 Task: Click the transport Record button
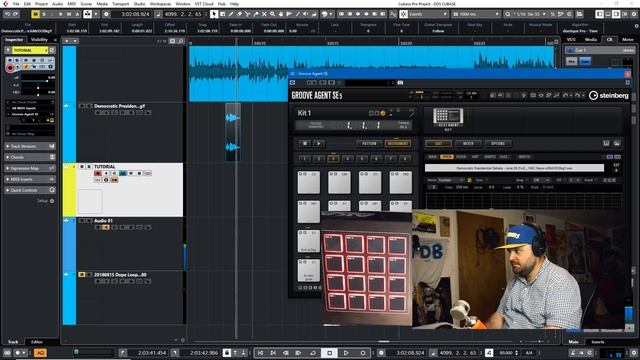[x=362, y=353]
